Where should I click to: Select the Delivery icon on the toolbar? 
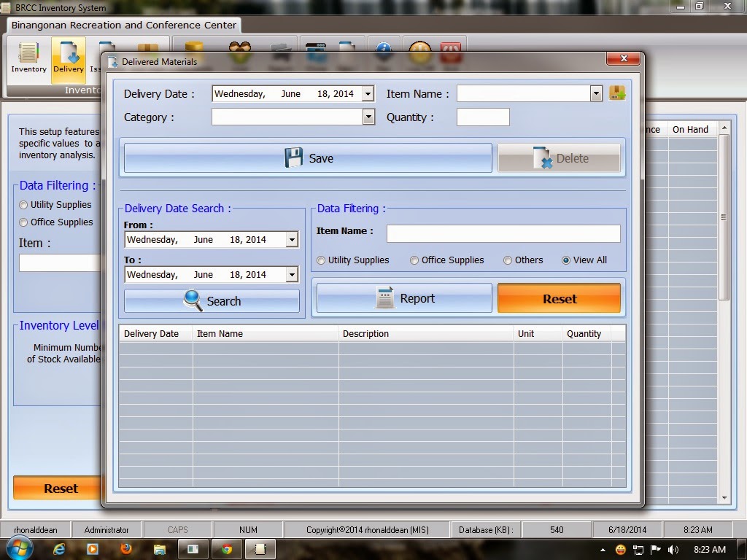68,58
